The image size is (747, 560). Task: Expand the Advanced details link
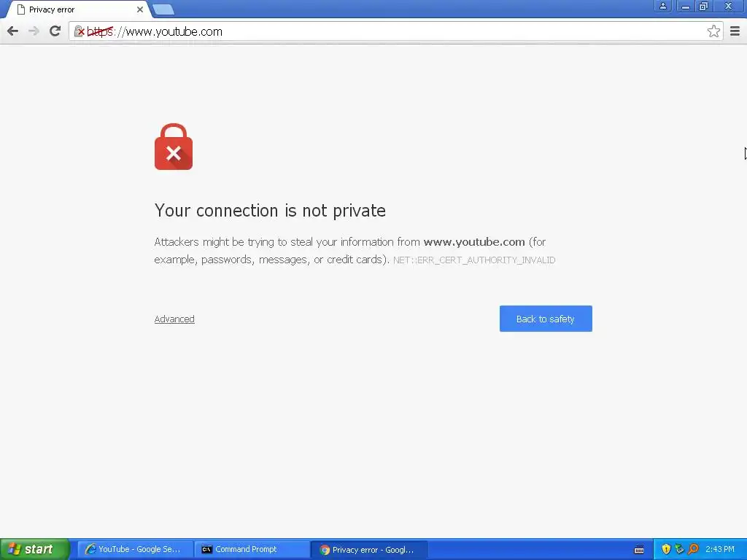(174, 319)
